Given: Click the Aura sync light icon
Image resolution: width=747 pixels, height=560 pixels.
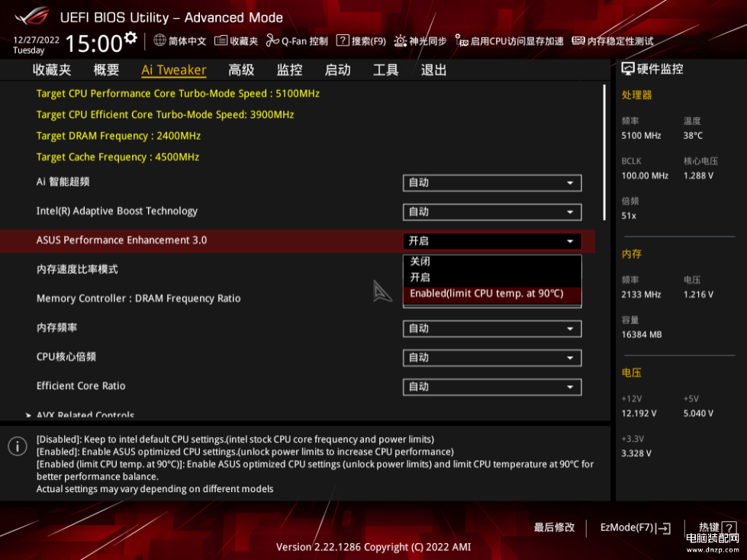Looking at the screenshot, I should coord(400,41).
